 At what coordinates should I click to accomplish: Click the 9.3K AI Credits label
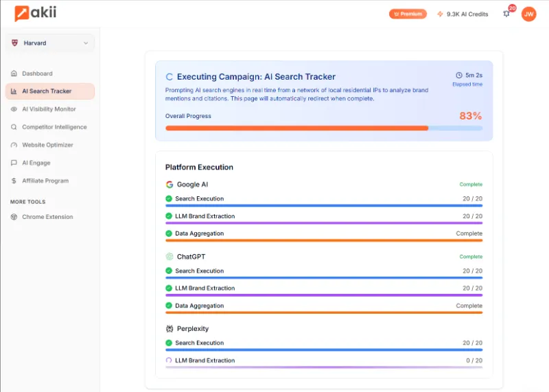(467, 14)
